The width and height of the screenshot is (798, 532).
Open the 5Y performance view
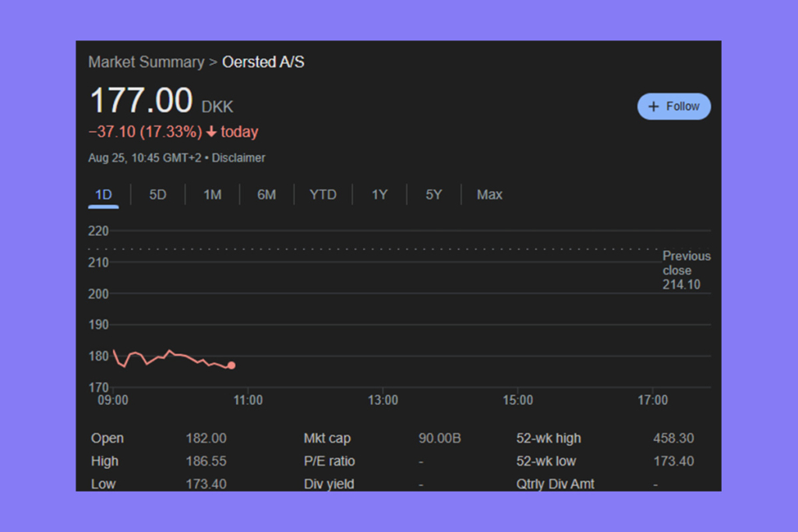433,194
